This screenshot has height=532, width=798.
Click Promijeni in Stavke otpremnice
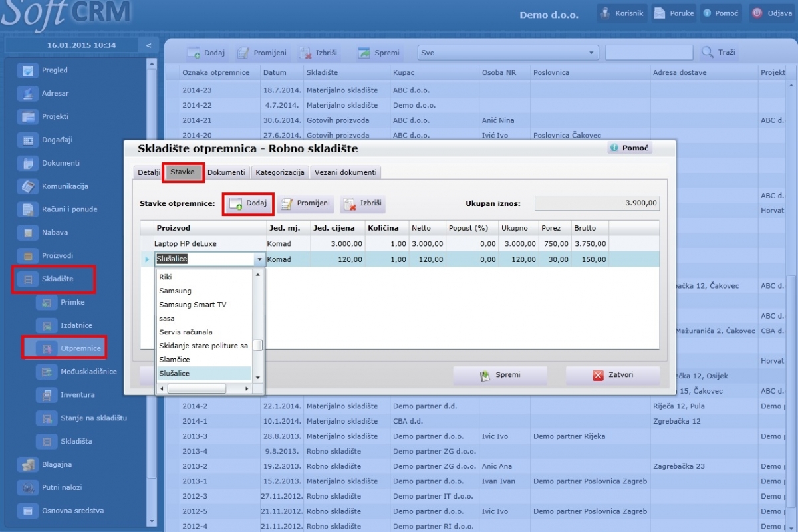[x=306, y=203]
